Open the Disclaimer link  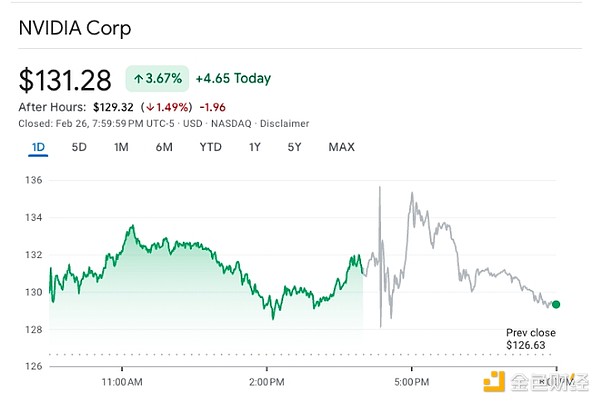tap(286, 124)
